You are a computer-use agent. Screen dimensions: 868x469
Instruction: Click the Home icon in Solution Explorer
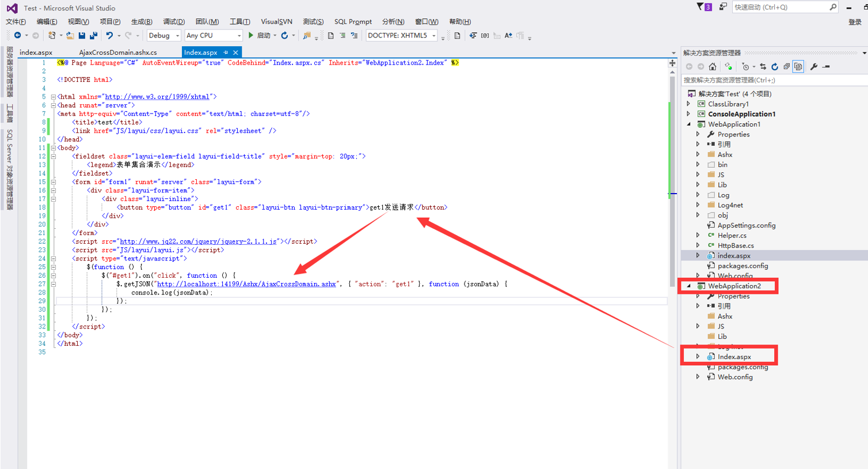coord(713,66)
